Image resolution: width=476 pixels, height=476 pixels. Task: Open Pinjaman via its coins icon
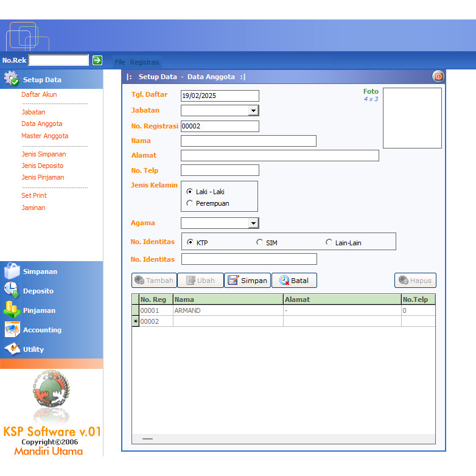[12, 310]
